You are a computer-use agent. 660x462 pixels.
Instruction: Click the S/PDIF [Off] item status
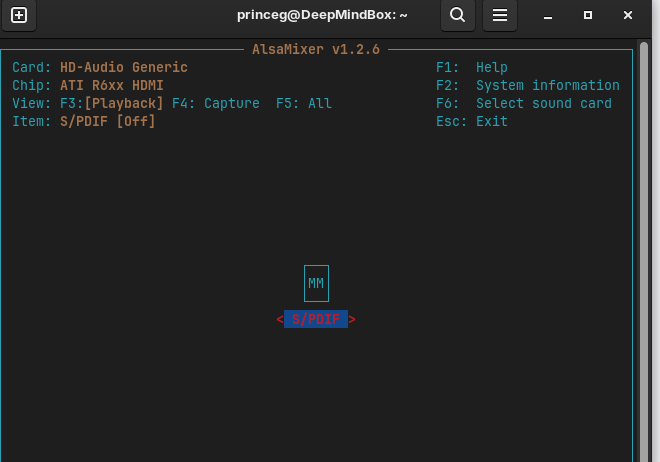108,121
